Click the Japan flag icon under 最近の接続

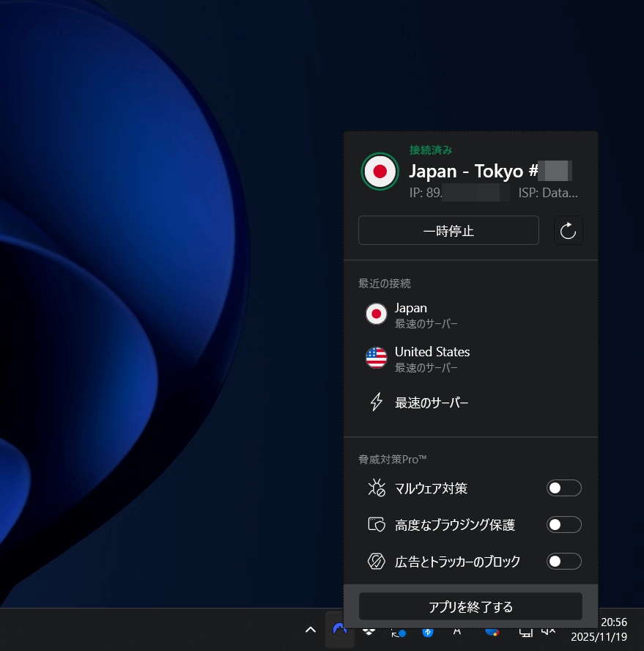pyautogui.click(x=376, y=314)
